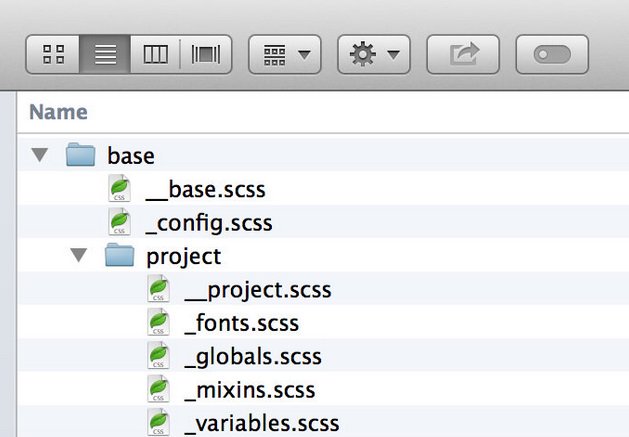Select the base folder icon

click(x=81, y=154)
